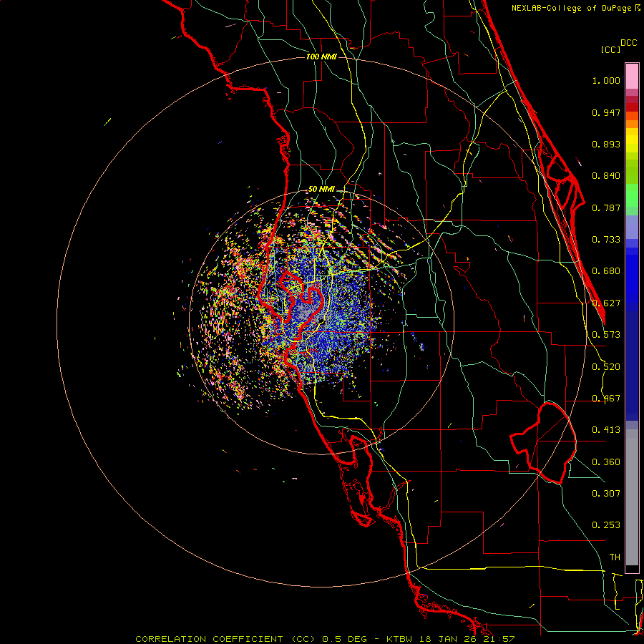The image size is (644, 644).
Task: Click the 0.787 scale value
Action: [606, 208]
